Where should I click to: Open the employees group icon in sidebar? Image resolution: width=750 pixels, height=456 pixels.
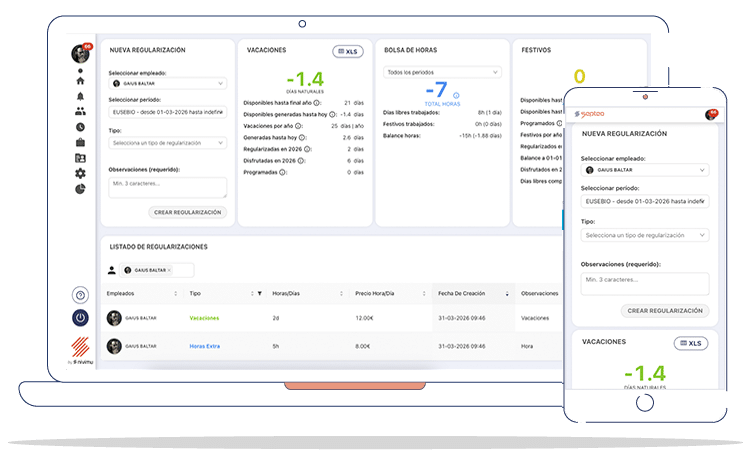click(80, 112)
